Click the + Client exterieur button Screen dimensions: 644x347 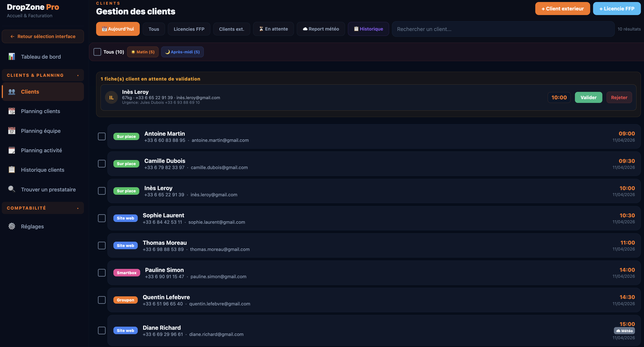(562, 9)
